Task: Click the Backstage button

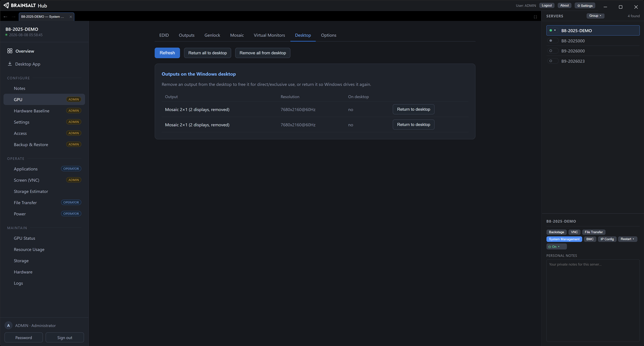Action: pyautogui.click(x=556, y=232)
